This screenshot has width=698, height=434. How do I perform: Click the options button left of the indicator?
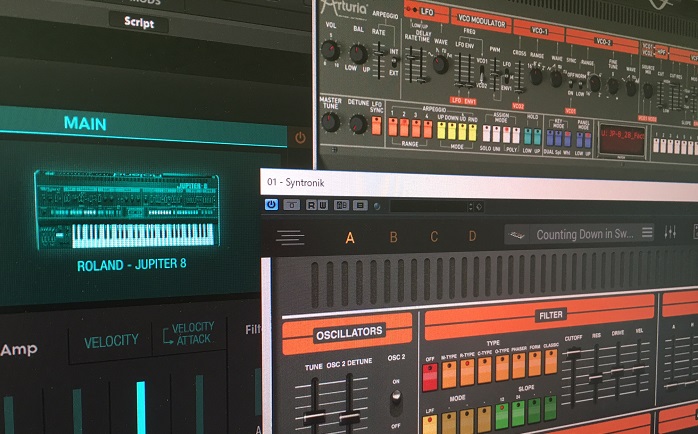[360, 205]
